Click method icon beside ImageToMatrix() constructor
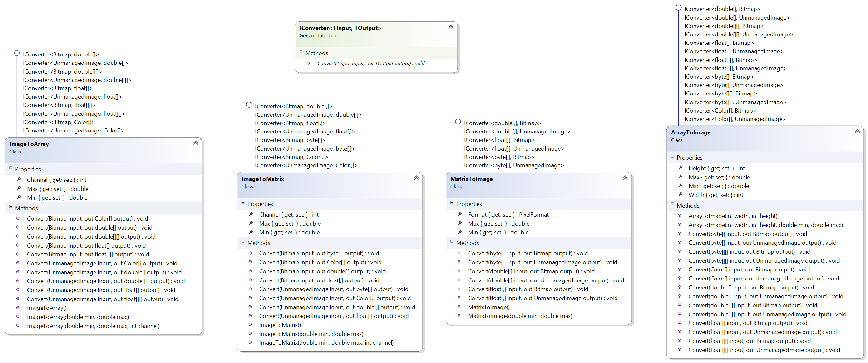This screenshot has width=868, height=363. coord(250,325)
